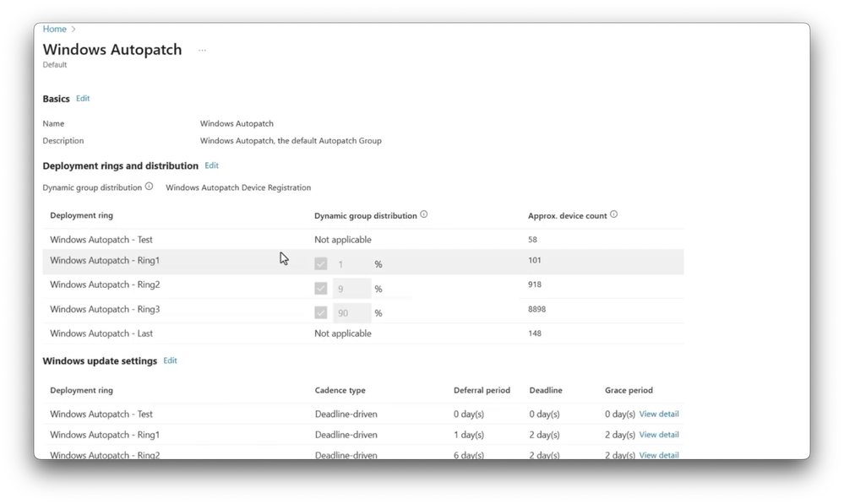This screenshot has width=844, height=504.
Task: Toggle the Ring1 distribution checkbox
Action: point(321,264)
